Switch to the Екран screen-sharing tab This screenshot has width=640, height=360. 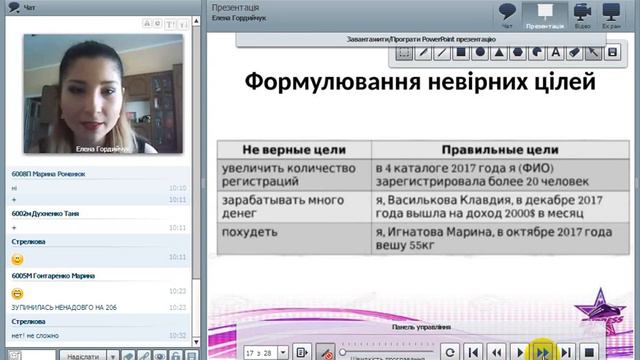(x=611, y=16)
